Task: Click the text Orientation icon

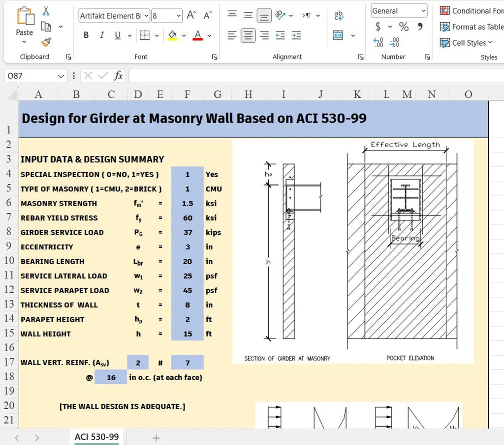Action: click(281, 15)
